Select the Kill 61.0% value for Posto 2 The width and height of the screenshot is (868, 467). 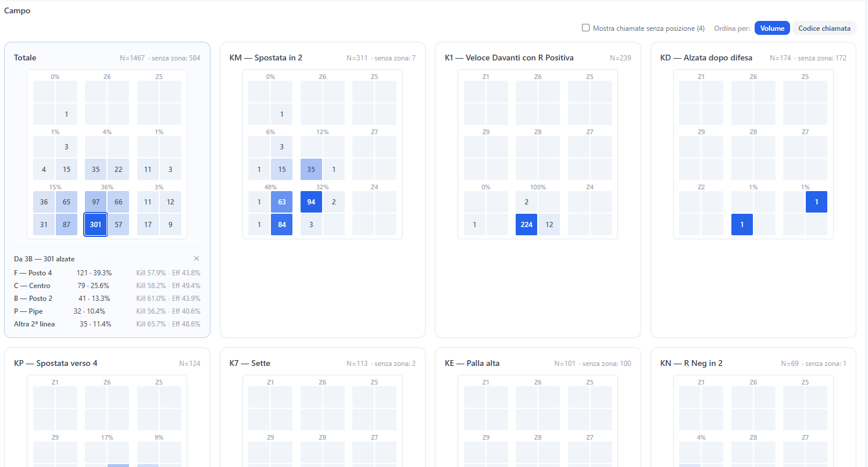[x=151, y=299]
